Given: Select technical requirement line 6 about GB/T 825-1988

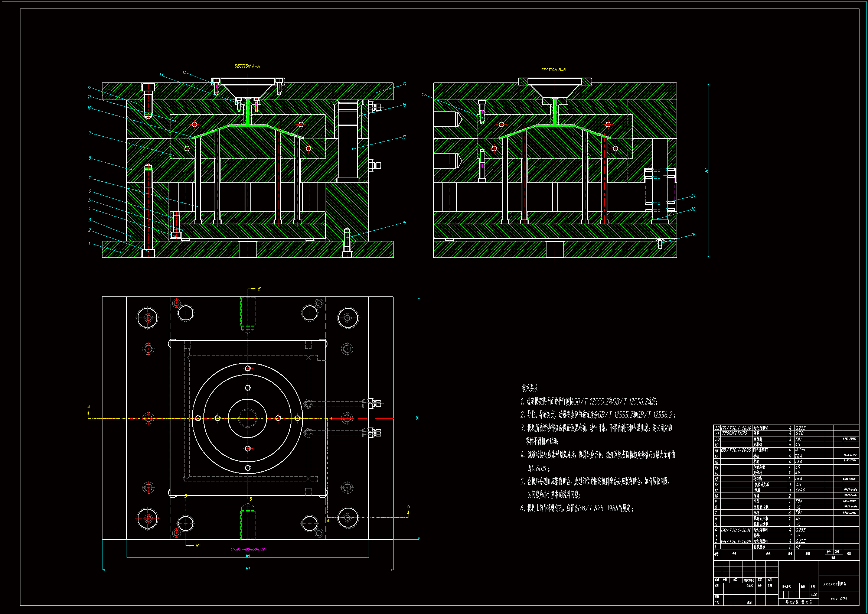Looking at the screenshot, I should [577, 508].
